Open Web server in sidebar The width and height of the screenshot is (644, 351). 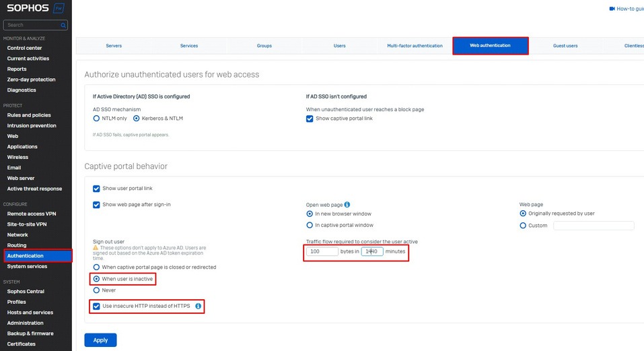click(21, 178)
